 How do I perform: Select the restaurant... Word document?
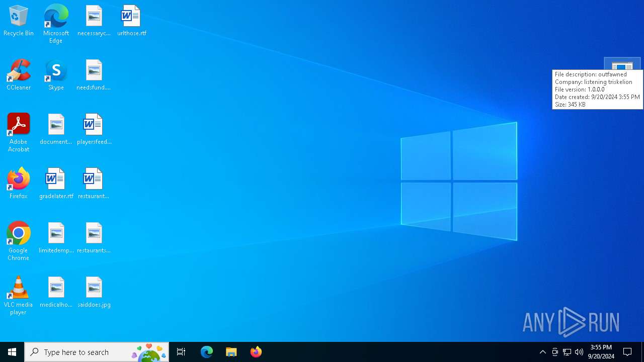click(94, 184)
